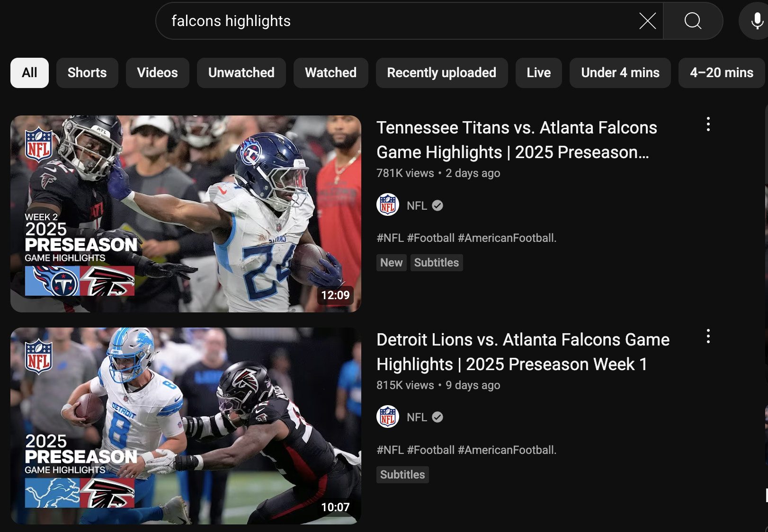Open NFL channel avatar under Titans video
This screenshot has height=532, width=768.
[388, 205]
